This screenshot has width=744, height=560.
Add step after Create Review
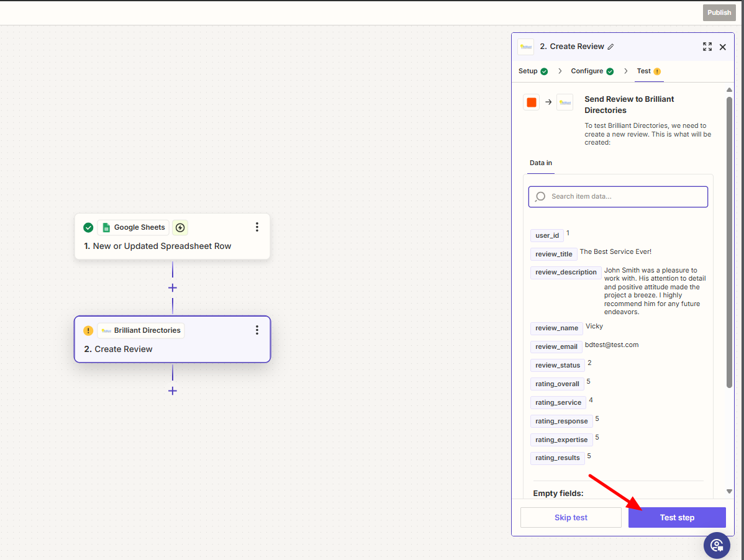click(172, 391)
